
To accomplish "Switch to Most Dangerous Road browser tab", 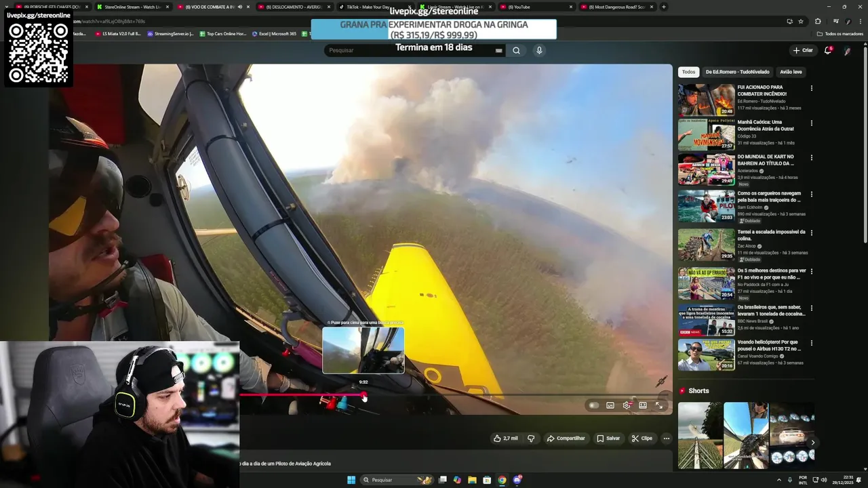I will click(x=617, y=7).
